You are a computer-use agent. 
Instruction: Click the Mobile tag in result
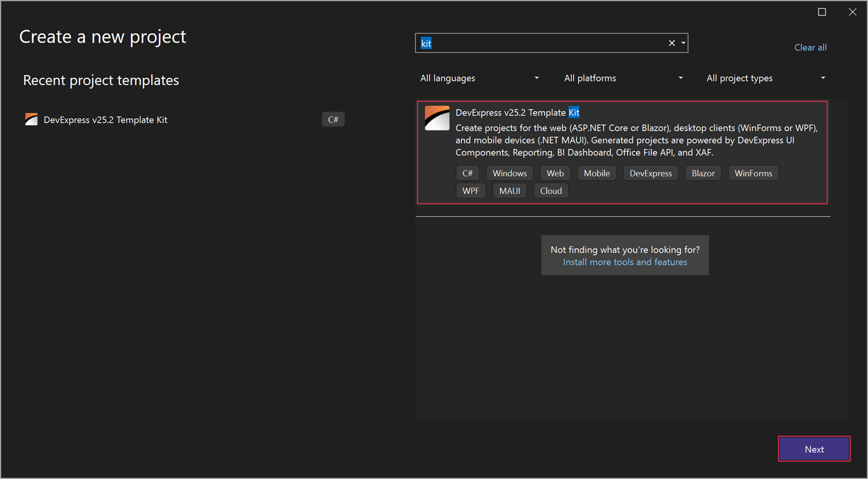(597, 173)
